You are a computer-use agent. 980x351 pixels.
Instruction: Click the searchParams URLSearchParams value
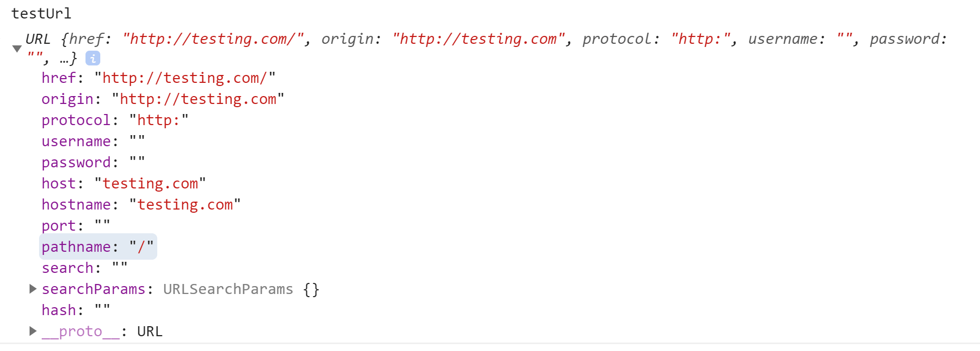point(239,289)
